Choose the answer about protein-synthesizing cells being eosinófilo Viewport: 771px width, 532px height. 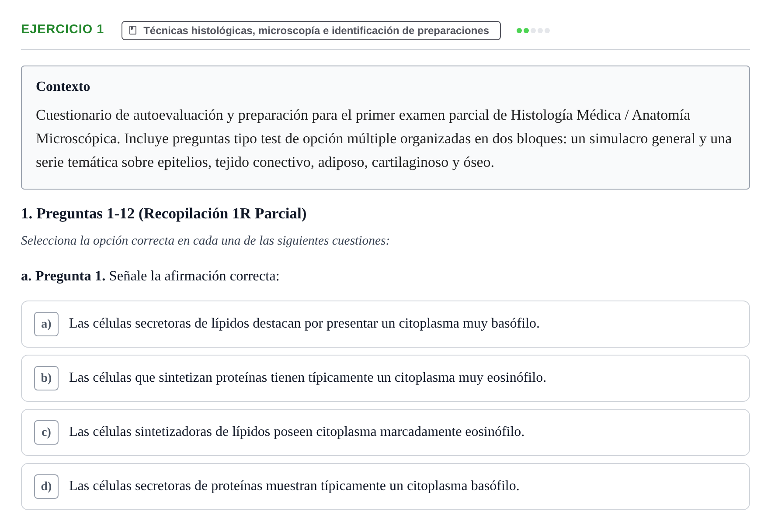click(x=385, y=378)
